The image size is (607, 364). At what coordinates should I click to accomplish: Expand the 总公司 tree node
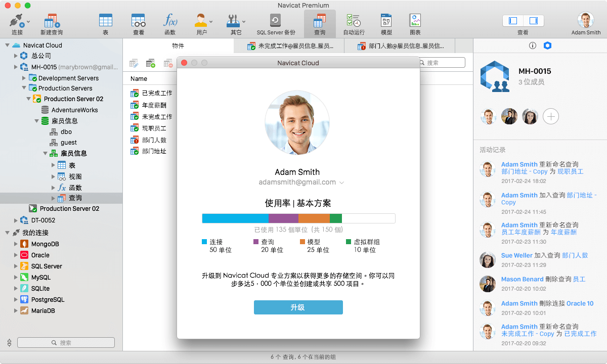point(15,56)
